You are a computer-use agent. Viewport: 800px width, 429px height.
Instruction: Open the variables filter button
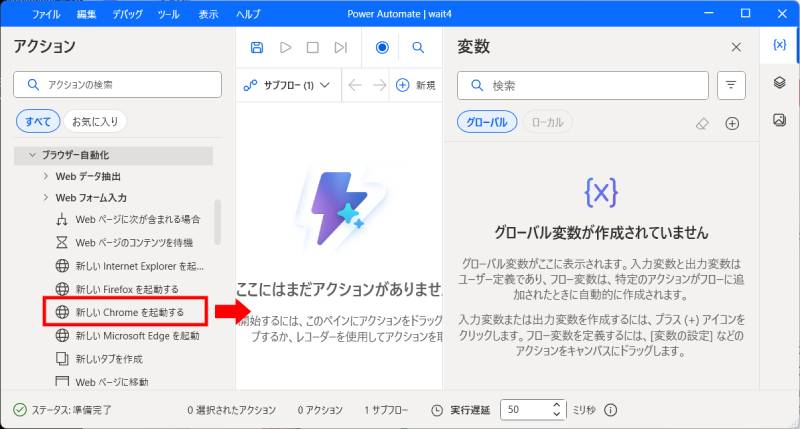[731, 85]
